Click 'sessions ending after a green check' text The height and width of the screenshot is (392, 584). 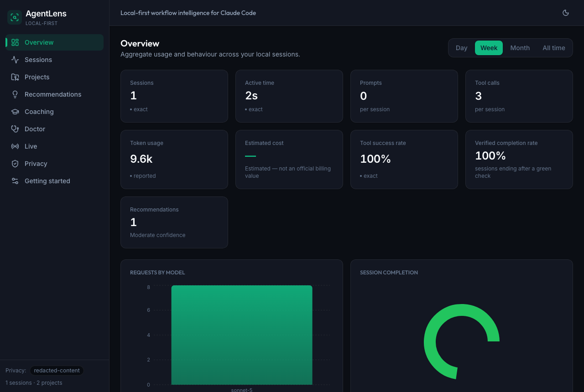[x=513, y=172]
